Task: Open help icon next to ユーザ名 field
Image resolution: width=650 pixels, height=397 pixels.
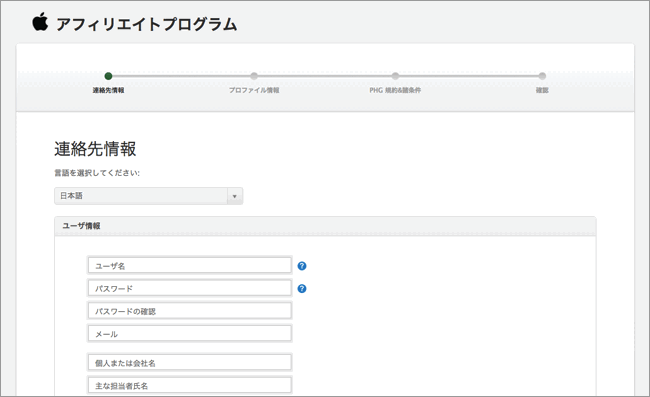Action: tap(302, 266)
